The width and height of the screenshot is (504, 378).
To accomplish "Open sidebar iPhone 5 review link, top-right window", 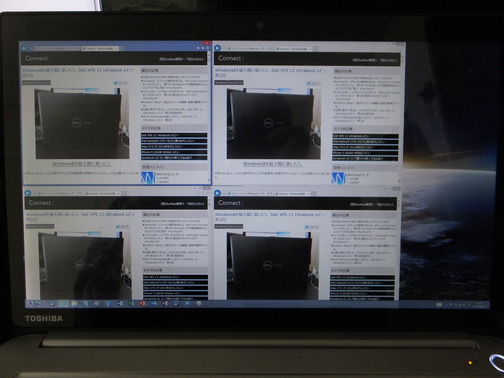I will click(365, 153).
